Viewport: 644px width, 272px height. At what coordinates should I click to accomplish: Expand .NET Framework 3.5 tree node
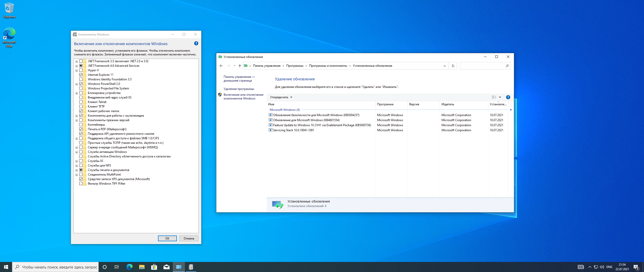click(76, 61)
